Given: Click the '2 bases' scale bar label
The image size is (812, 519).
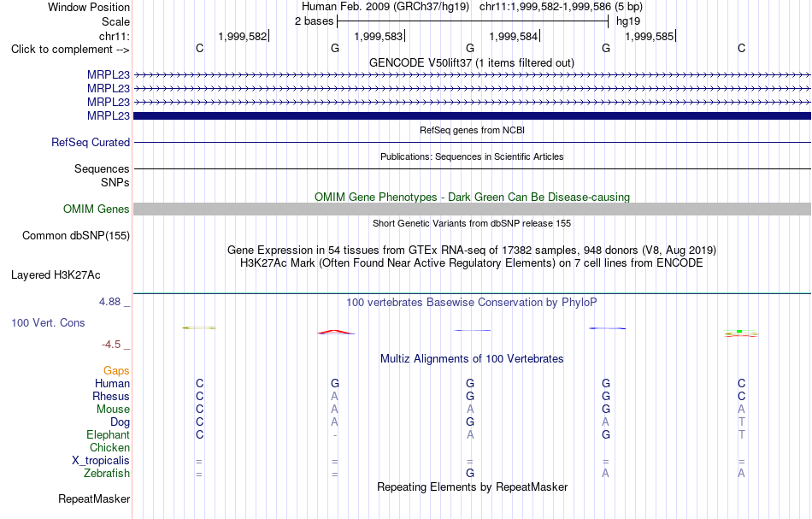Looking at the screenshot, I should tap(315, 21).
